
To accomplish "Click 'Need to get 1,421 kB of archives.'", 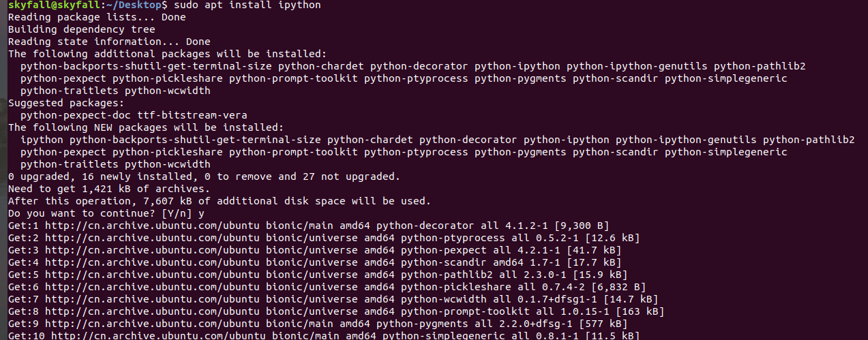I will (x=109, y=189).
